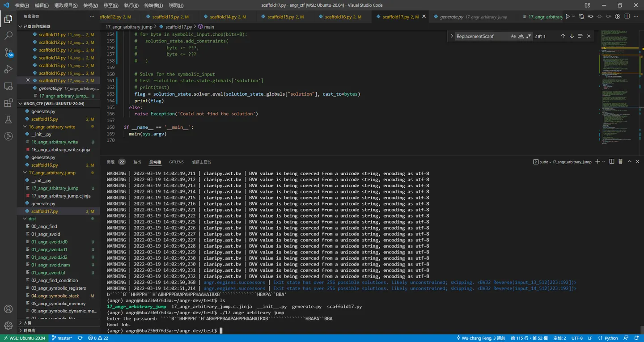This screenshot has height=342, width=644.
Task: Click the master branch status item
Action: point(62,338)
